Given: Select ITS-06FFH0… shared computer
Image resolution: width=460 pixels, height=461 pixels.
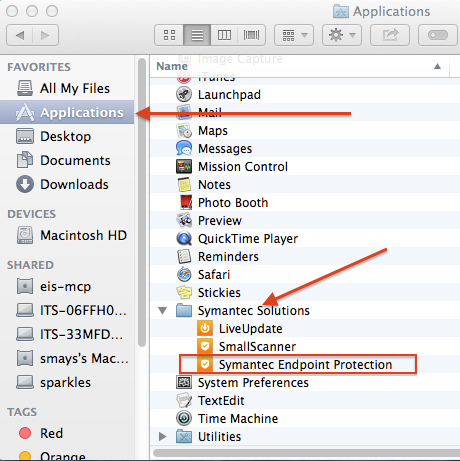Looking at the screenshot, I should 67,311.
